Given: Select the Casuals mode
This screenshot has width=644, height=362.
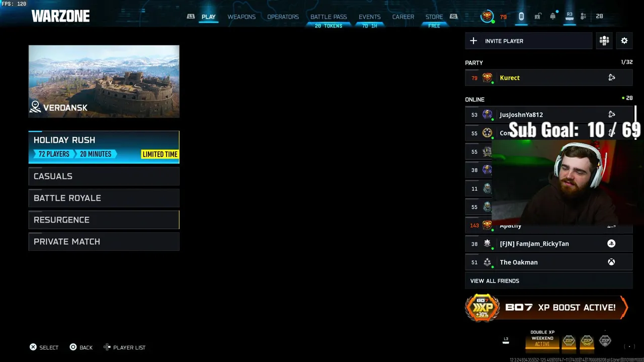Looking at the screenshot, I should tap(104, 176).
